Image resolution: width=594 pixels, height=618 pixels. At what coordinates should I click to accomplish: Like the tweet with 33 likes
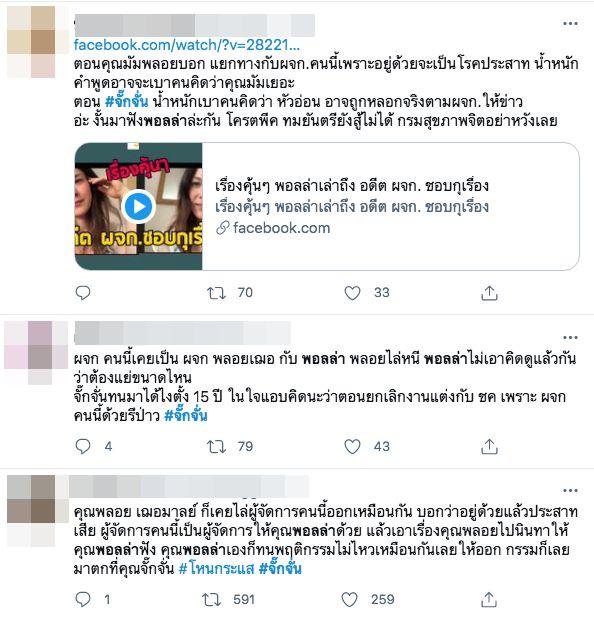[x=352, y=293]
